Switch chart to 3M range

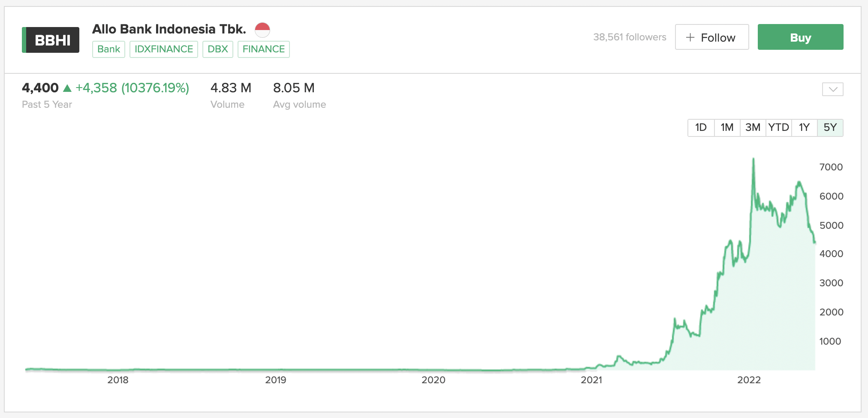pyautogui.click(x=753, y=127)
